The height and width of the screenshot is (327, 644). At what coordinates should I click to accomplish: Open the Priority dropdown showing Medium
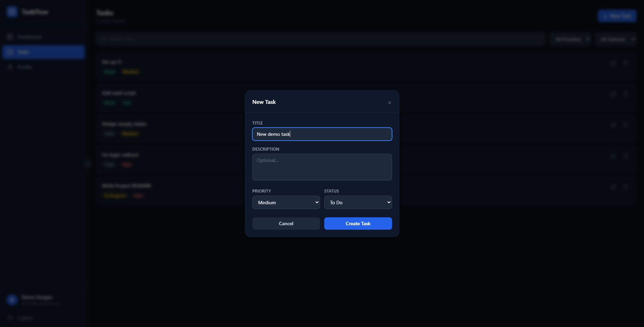click(x=286, y=203)
